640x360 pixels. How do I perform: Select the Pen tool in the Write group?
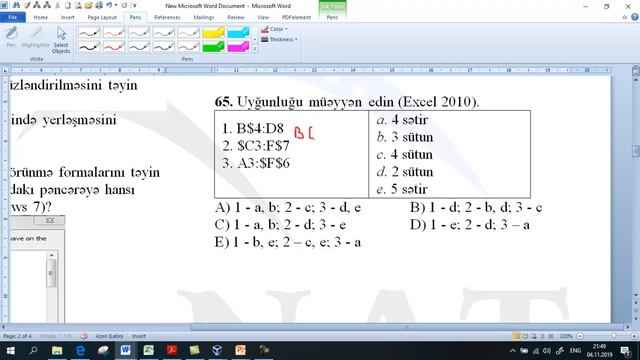[11, 37]
